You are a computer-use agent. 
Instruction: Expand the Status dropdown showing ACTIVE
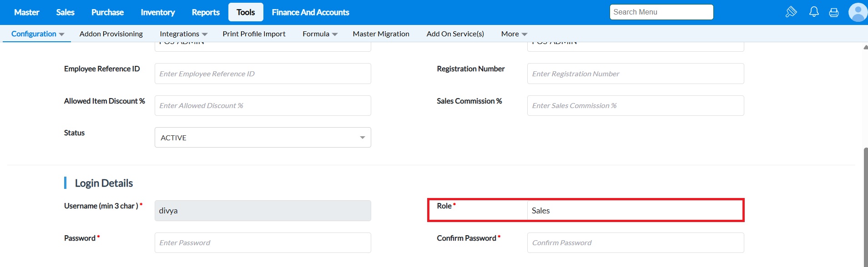click(x=262, y=138)
